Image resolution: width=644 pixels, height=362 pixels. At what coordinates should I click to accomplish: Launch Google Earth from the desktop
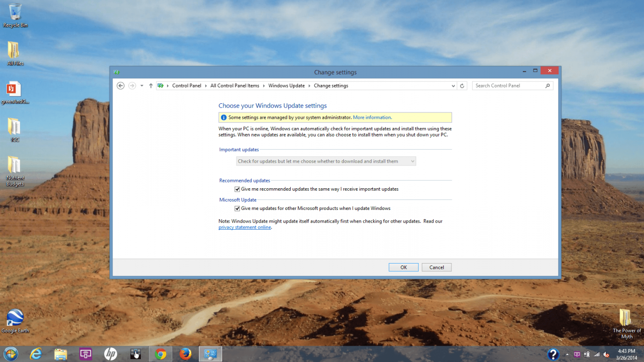(15, 321)
